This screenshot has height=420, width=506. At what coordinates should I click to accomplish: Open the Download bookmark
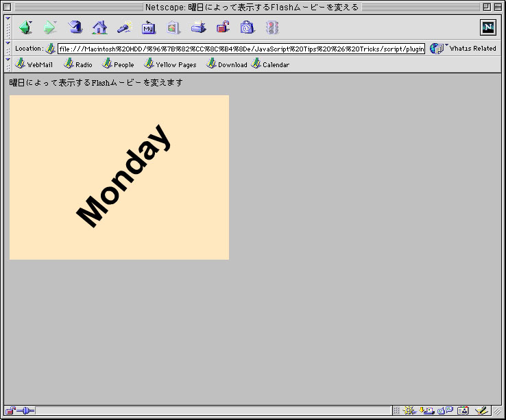227,64
